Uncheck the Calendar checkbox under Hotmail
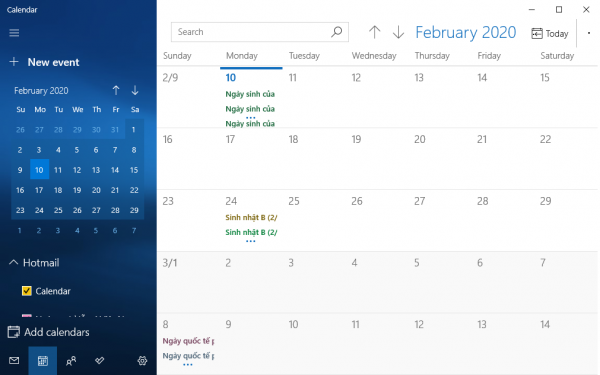This screenshot has width=600, height=375. 26,291
